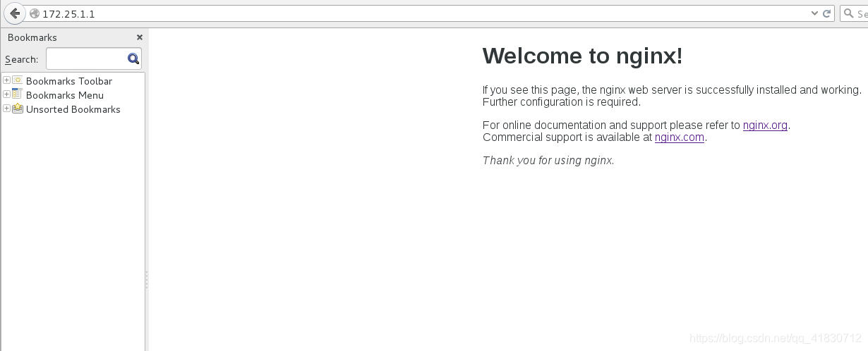868x351 pixels.
Task: Reload the page with the refresh icon
Action: [827, 13]
